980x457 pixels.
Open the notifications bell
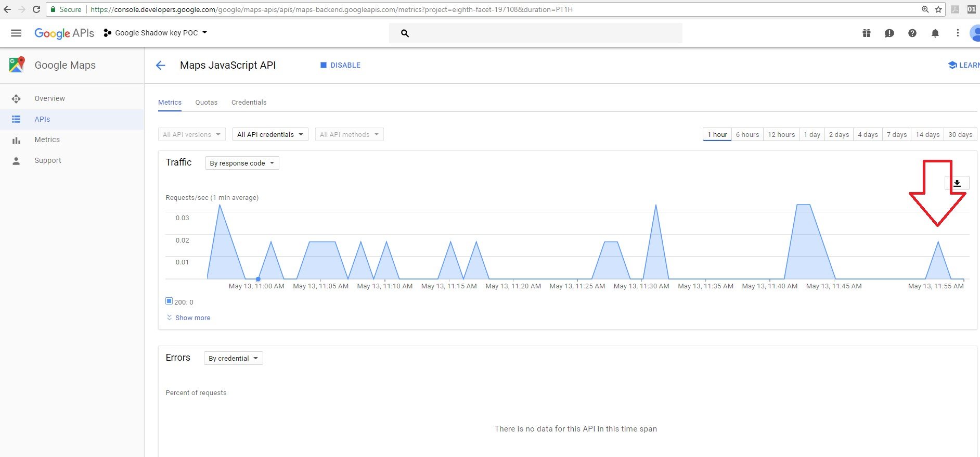pyautogui.click(x=935, y=33)
